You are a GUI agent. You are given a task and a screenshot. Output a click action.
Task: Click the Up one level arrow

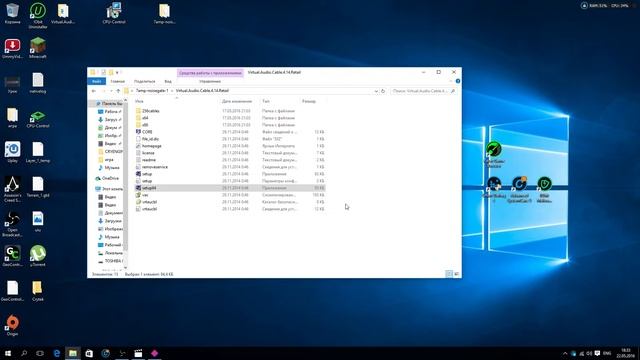click(118, 91)
